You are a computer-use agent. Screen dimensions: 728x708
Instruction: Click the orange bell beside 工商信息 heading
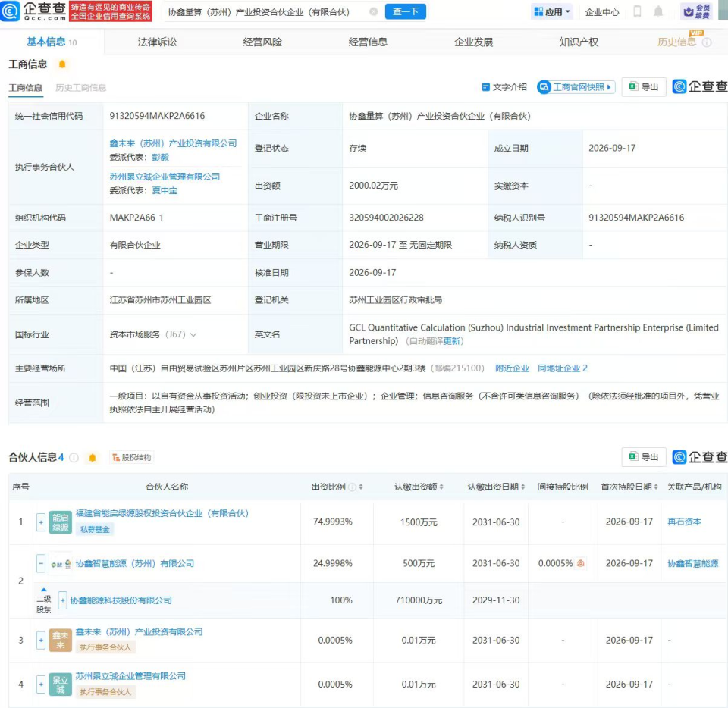click(62, 64)
